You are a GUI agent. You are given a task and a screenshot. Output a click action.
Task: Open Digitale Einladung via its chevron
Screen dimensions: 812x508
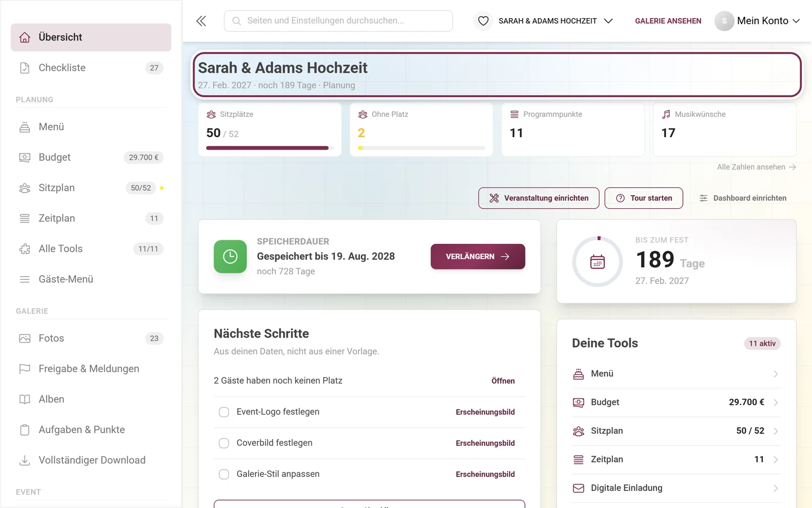pos(775,488)
